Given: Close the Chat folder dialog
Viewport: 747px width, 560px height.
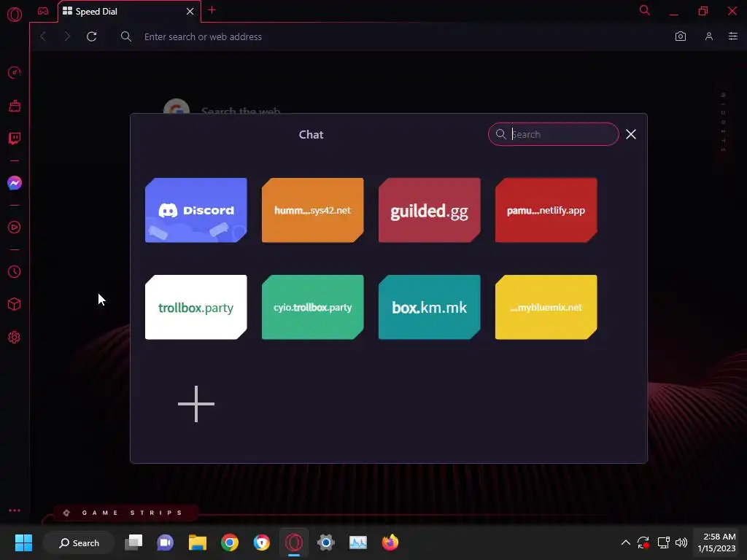Looking at the screenshot, I should point(631,134).
